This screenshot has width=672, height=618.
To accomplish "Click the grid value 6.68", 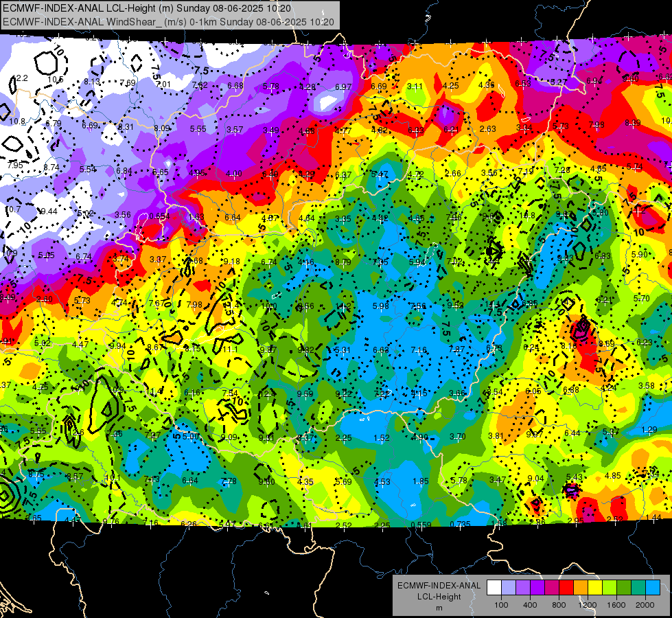I will coord(235,86).
